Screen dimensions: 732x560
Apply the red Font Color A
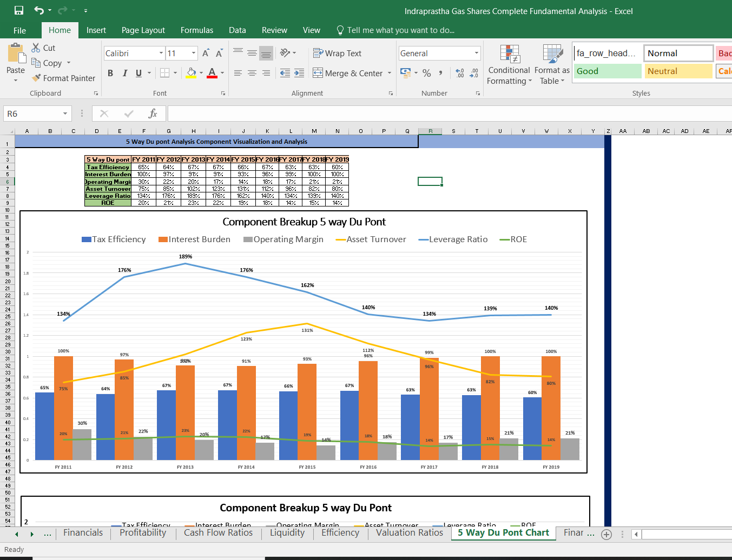pos(212,73)
